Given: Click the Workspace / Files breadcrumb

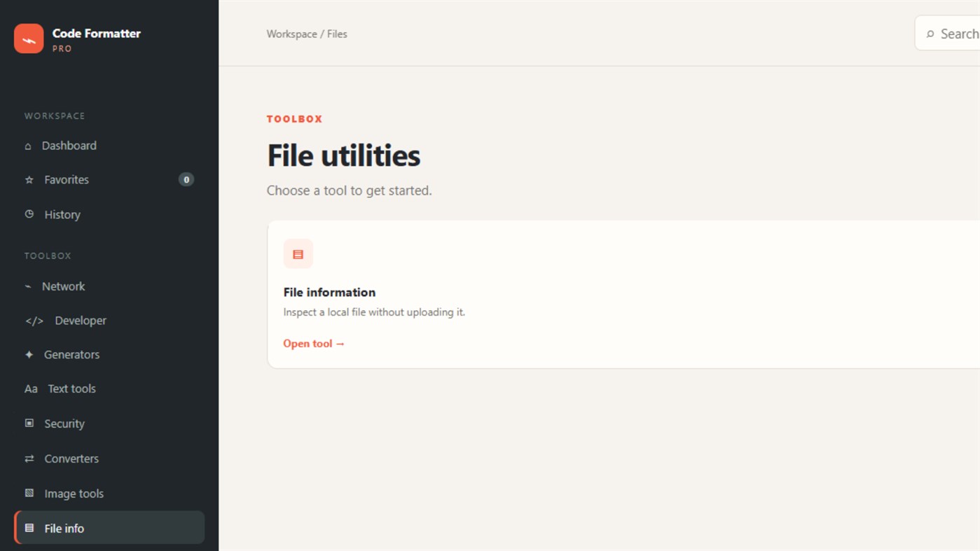Looking at the screenshot, I should tap(307, 34).
